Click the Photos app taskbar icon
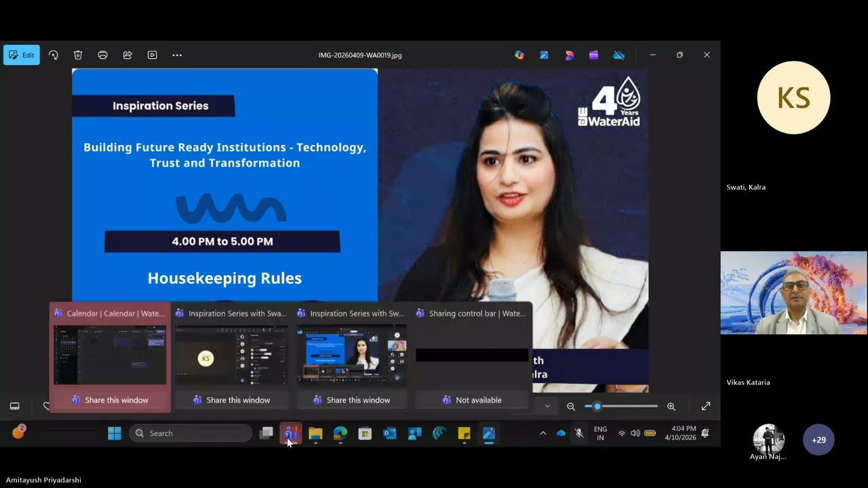The height and width of the screenshot is (488, 868). click(489, 433)
